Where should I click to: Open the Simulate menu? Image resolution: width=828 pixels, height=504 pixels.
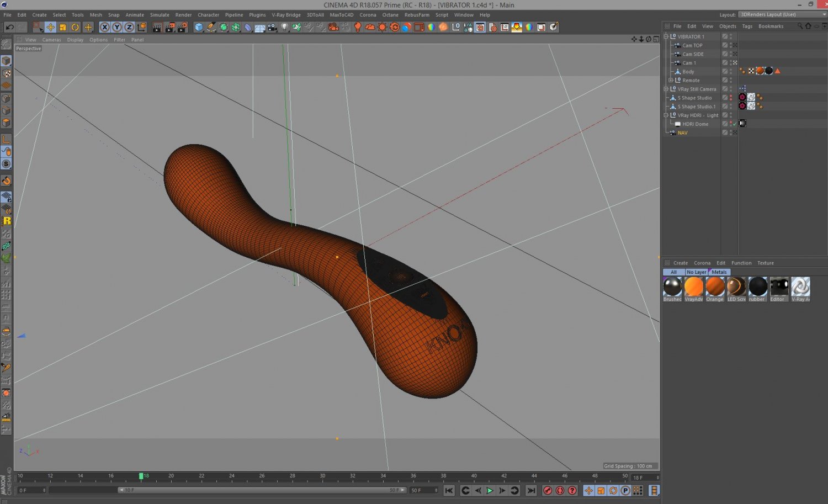pyautogui.click(x=160, y=15)
